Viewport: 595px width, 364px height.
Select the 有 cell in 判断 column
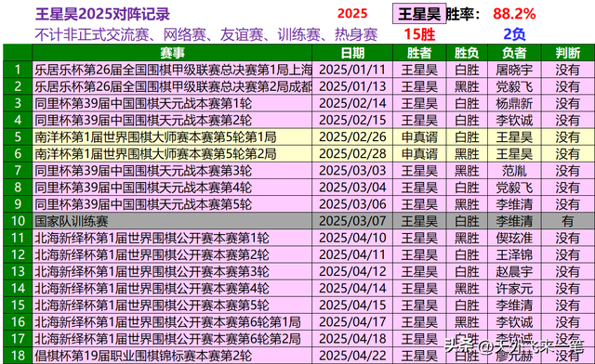point(568,221)
